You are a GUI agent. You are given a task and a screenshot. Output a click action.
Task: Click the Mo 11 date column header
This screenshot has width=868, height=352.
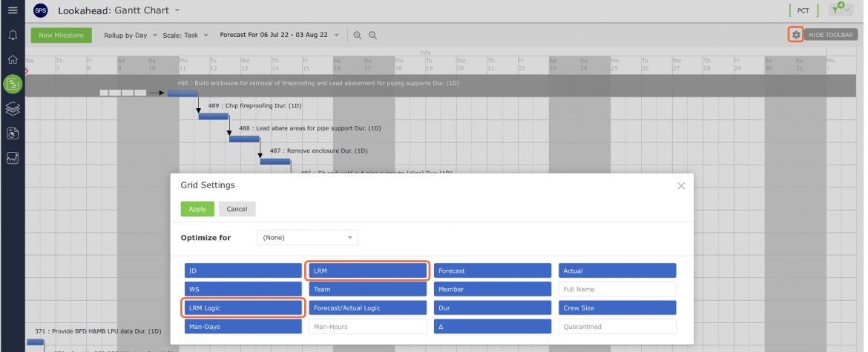tap(194, 64)
